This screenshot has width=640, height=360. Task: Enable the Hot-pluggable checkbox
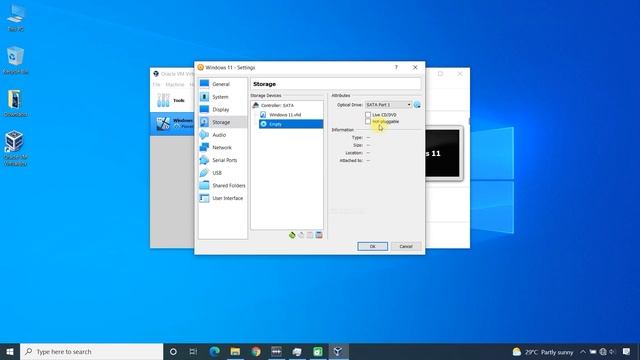(x=368, y=122)
